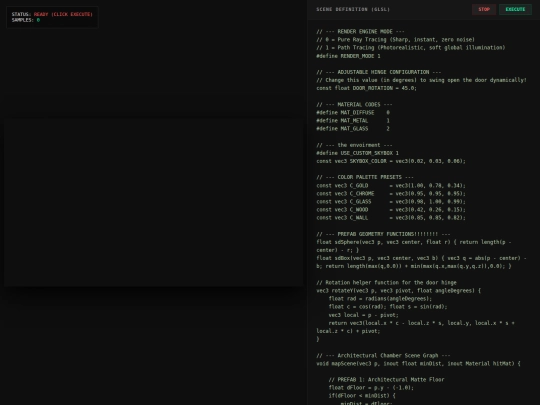
Task: Click the '1 = Path Tracing' comment line
Action: 411,48
